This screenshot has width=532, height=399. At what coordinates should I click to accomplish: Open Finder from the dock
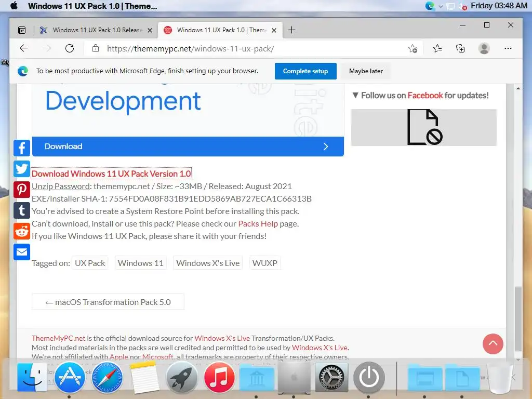[x=32, y=378]
